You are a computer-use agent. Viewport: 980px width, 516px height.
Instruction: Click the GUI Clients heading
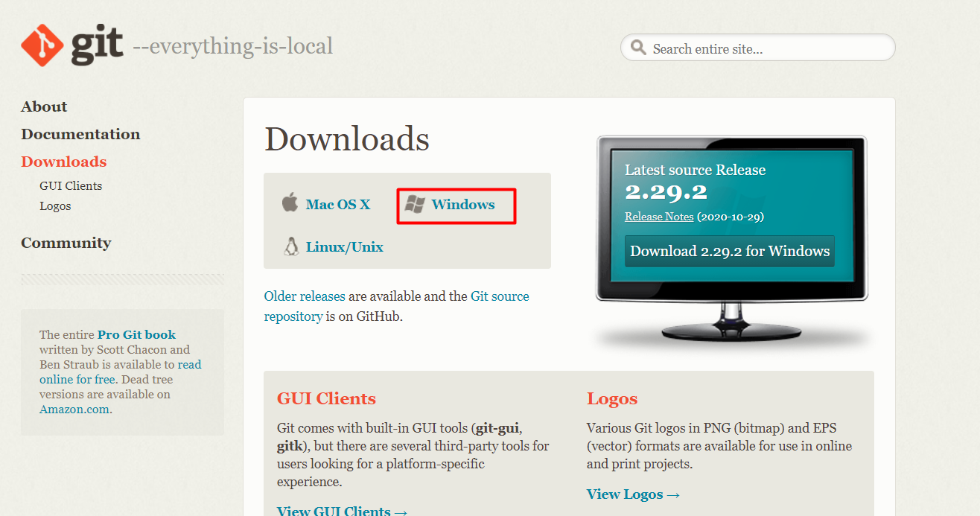coord(326,398)
